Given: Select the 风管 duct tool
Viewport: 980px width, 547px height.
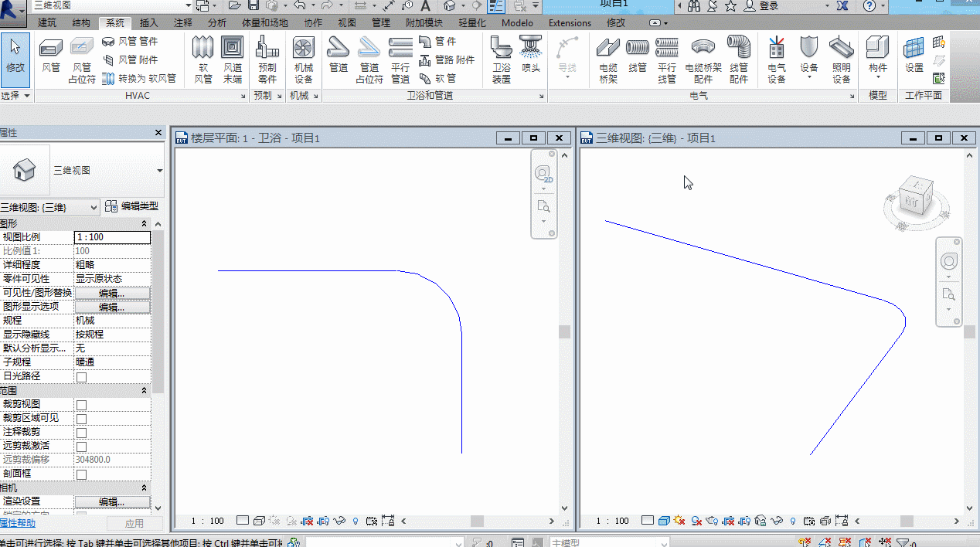Looking at the screenshot, I should pyautogui.click(x=51, y=58).
